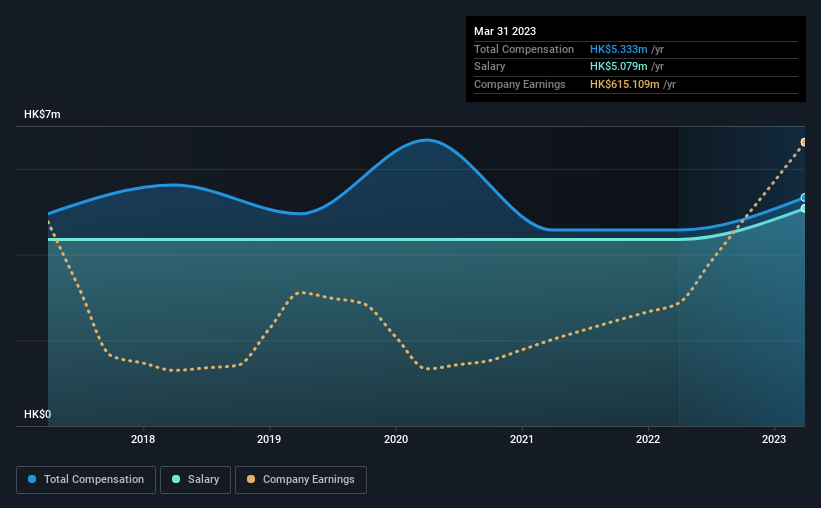Select the 2021 x-axis label

(522, 439)
